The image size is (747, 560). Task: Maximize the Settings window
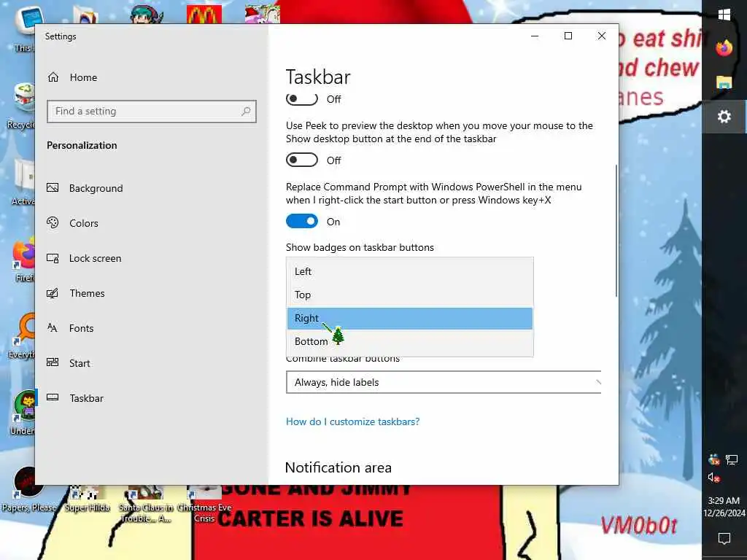point(568,36)
